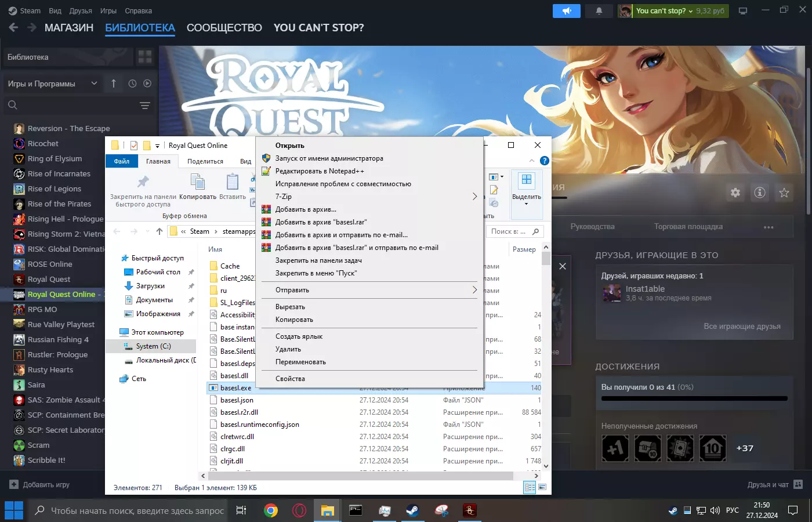Open the +37 remaining achievements
Image resolution: width=812 pixels, height=522 pixels.
tap(745, 448)
